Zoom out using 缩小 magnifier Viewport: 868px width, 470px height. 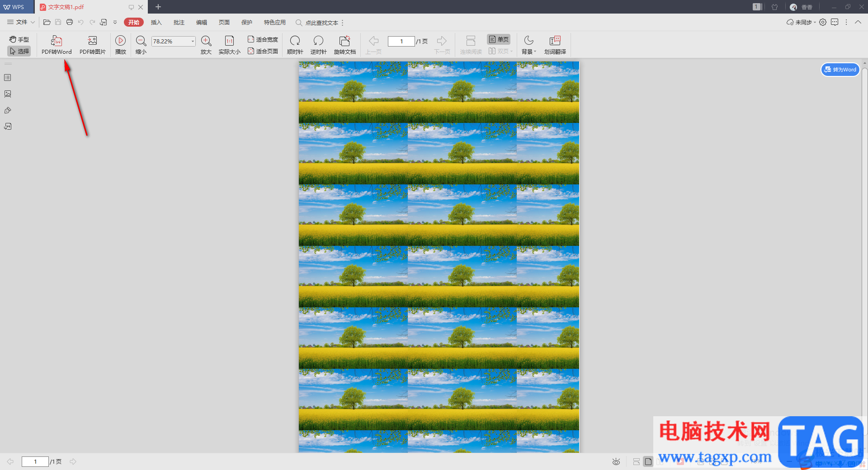(141, 45)
